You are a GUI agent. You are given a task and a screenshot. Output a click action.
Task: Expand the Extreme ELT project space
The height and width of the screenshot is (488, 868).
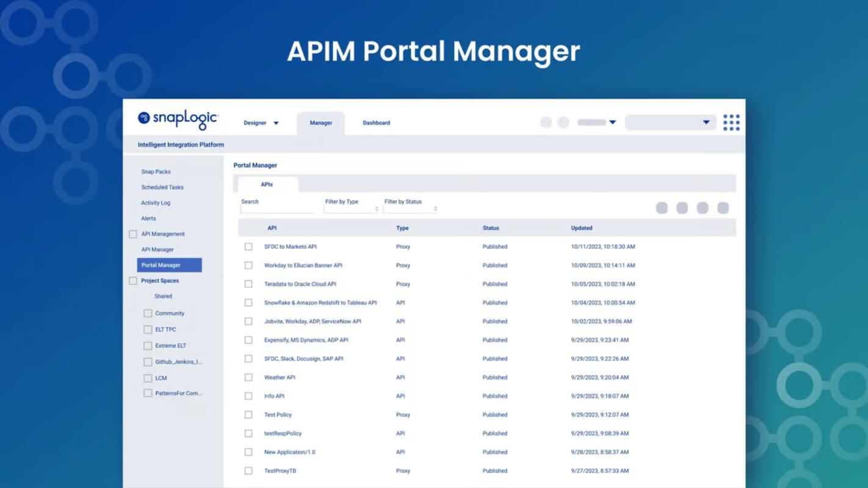pyautogui.click(x=148, y=346)
